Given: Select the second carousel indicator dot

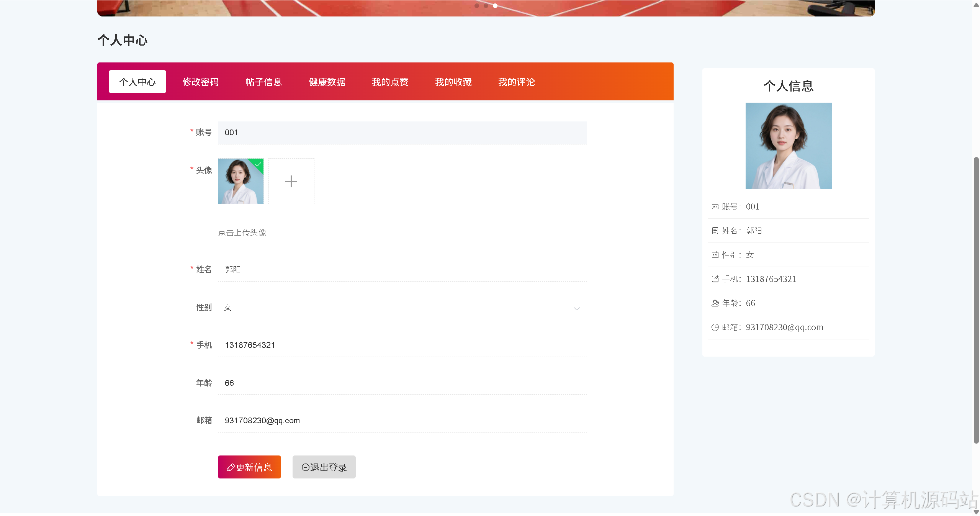Looking at the screenshot, I should tap(486, 6).
